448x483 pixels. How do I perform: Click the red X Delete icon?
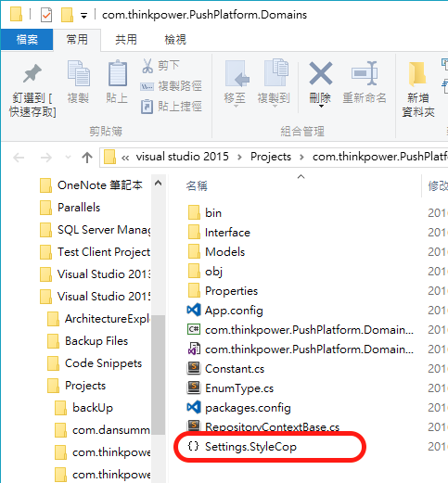click(321, 73)
